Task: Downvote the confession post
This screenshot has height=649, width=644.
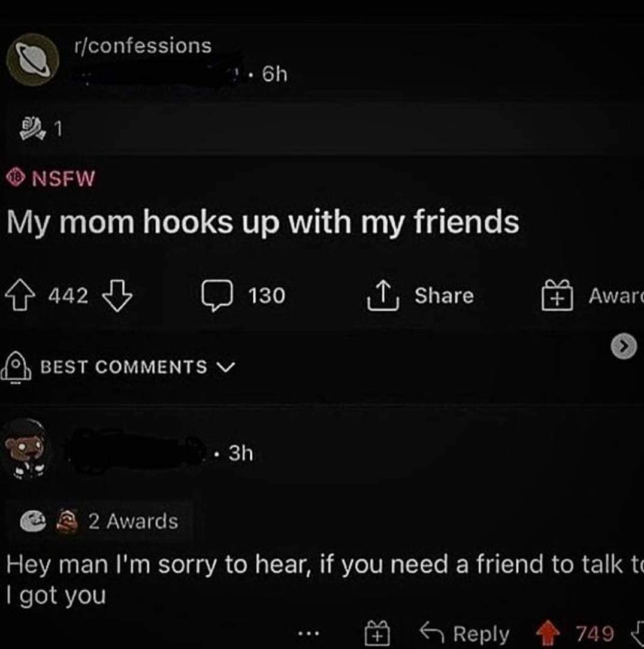Action: point(117,295)
